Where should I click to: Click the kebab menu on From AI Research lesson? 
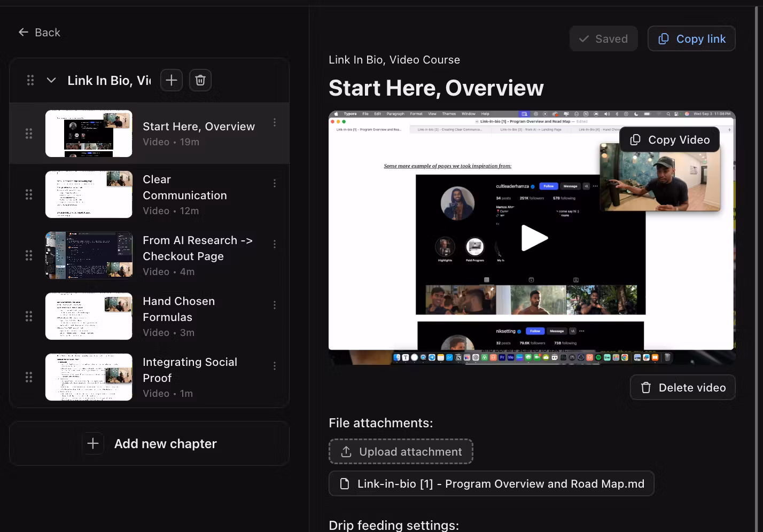pyautogui.click(x=275, y=244)
